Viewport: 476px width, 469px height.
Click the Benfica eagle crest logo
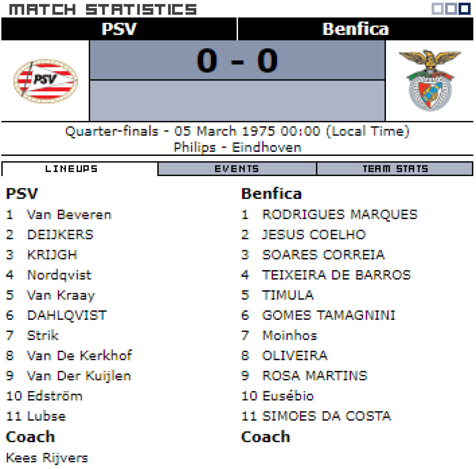coord(430,80)
